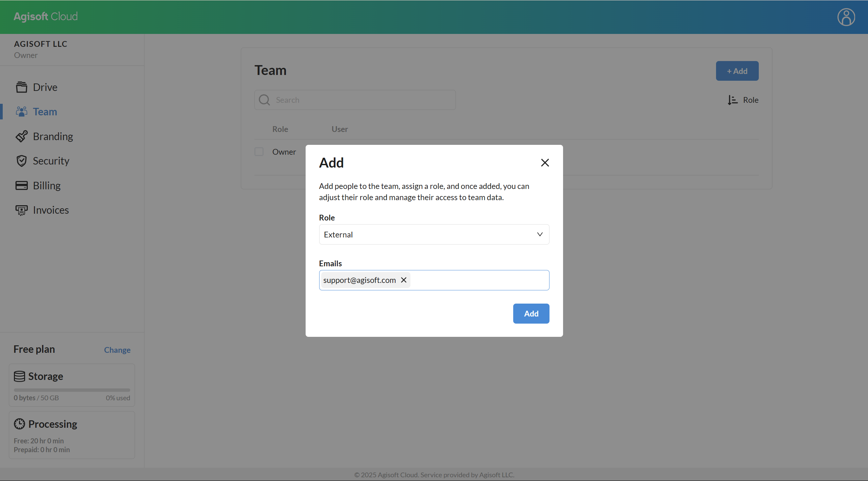Go to Invoices section label
Screen dimensions: 868x481
point(51,210)
